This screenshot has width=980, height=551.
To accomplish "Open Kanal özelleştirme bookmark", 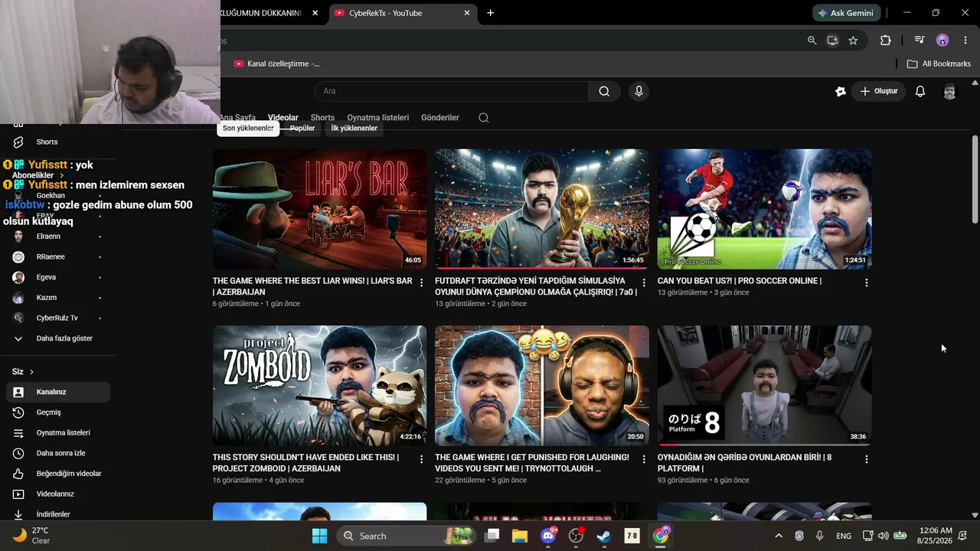I will click(x=276, y=64).
